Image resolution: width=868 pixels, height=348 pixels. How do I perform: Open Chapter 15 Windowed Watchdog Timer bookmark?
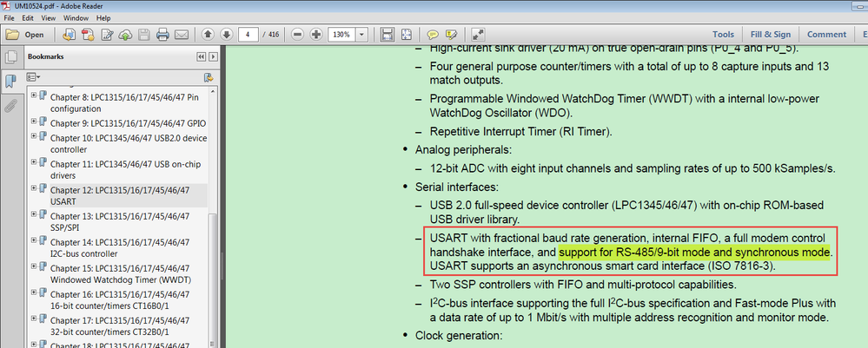[120, 274]
